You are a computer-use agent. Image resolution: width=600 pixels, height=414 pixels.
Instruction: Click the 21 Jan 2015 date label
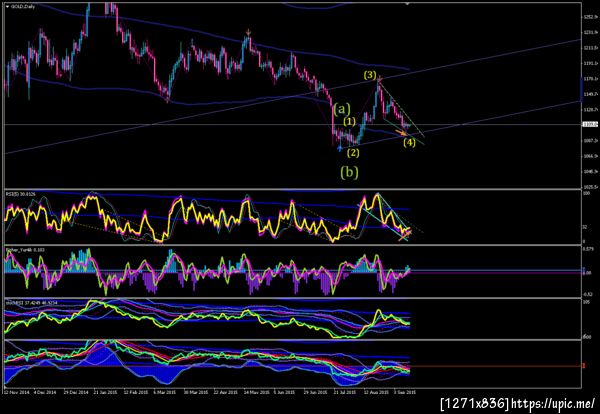click(104, 392)
